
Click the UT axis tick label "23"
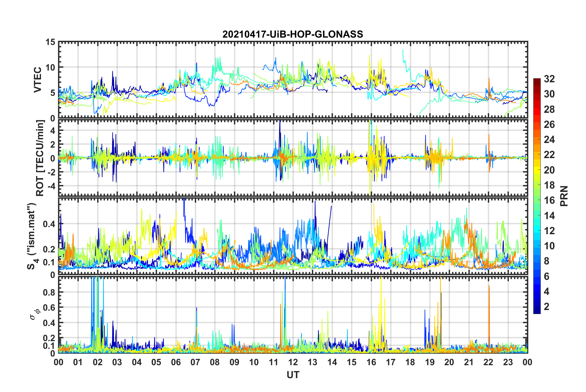click(508, 362)
